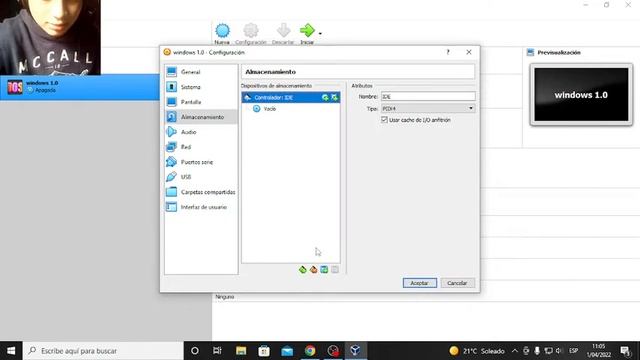640x360 pixels.
Task: Click the Nueva toolbar icon
Action: click(x=222, y=31)
